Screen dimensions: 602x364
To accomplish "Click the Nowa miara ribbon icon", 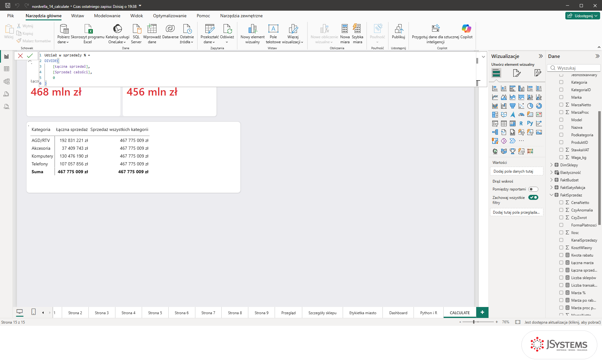I will point(345,34).
